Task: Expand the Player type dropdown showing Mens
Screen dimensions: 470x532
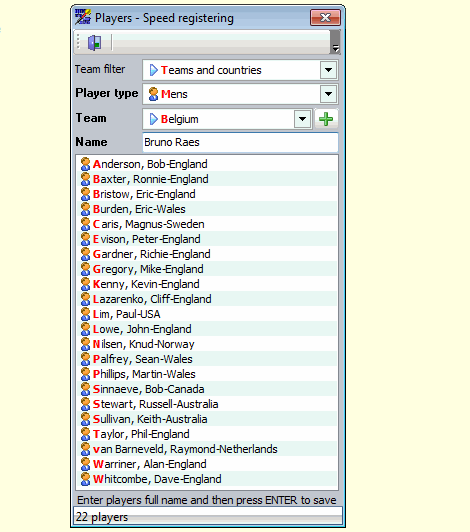Action: [328, 94]
